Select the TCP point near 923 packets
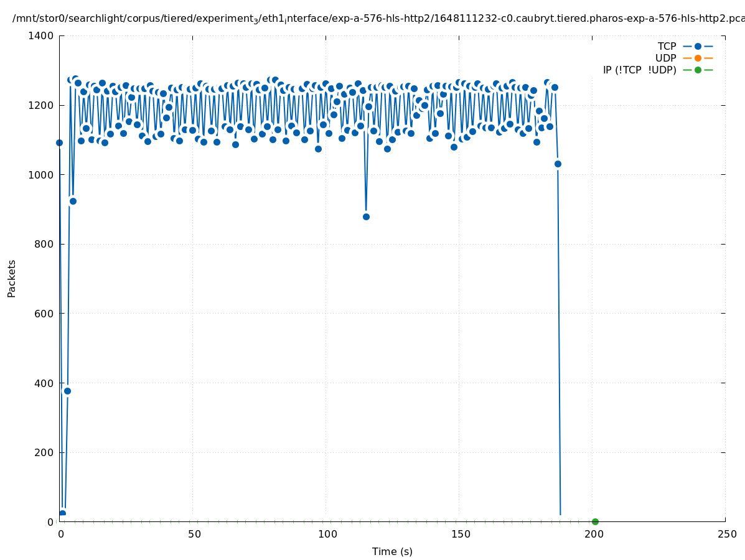 click(73, 201)
